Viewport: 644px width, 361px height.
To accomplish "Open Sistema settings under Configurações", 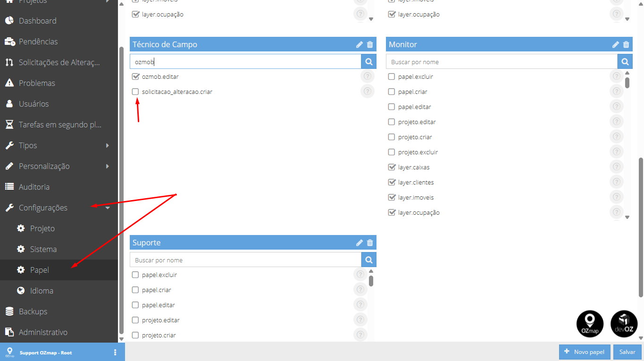I will 59,249.
